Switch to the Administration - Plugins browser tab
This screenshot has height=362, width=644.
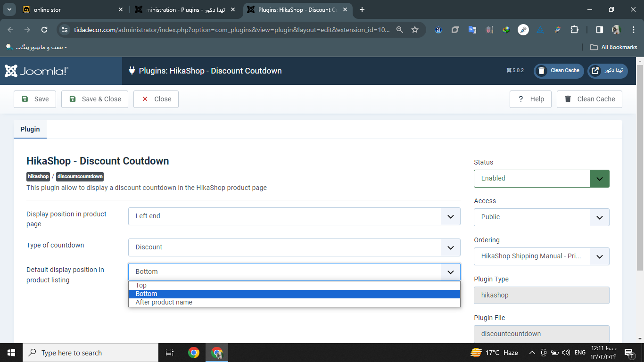tap(185, 9)
